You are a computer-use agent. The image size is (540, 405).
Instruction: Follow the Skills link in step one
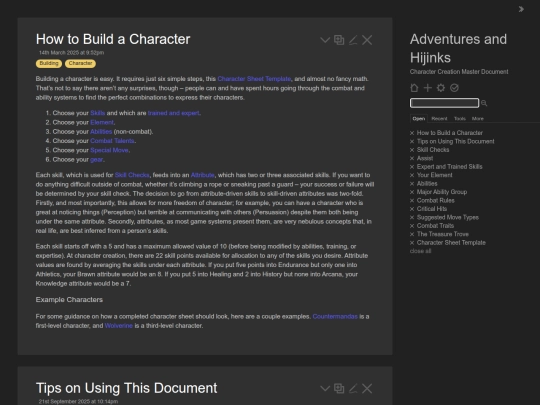[97, 113]
